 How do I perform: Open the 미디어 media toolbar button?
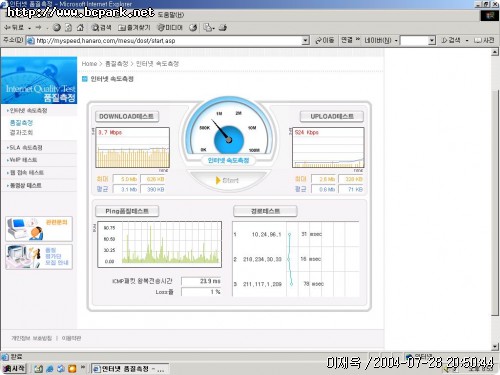(x=170, y=28)
